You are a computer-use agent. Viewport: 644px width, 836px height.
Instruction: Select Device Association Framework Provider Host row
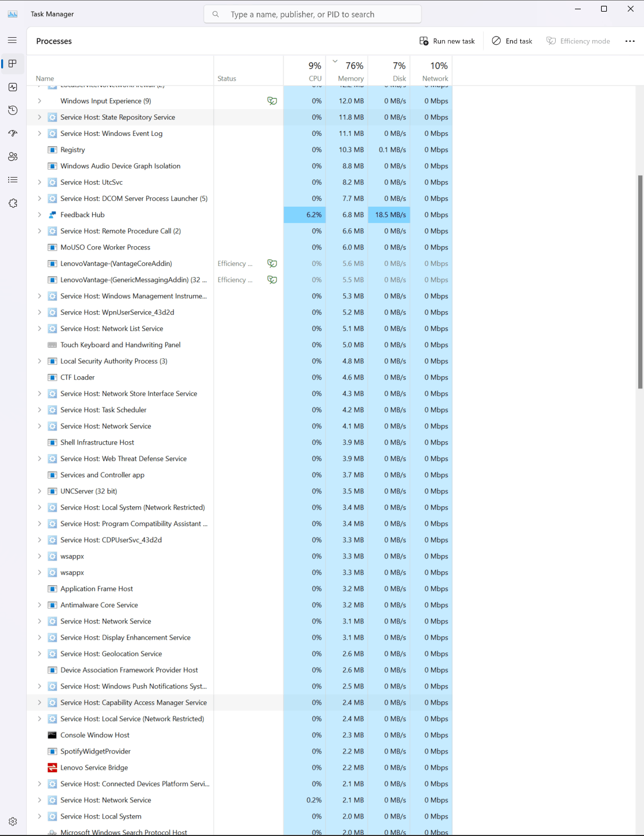tap(240, 670)
